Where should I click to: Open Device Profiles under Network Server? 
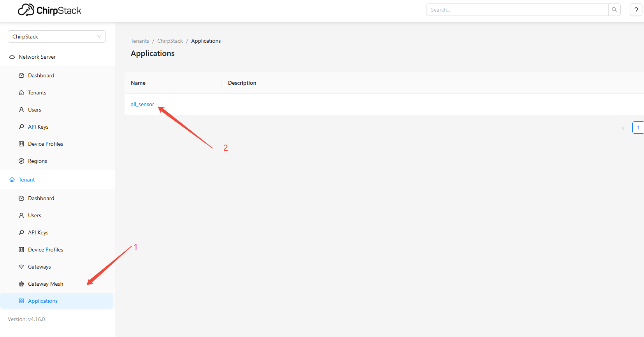pos(46,144)
